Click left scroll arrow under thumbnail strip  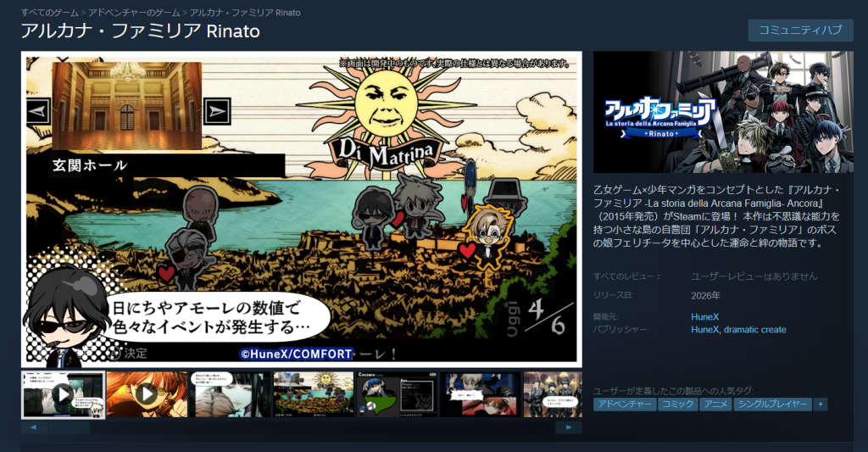33,428
